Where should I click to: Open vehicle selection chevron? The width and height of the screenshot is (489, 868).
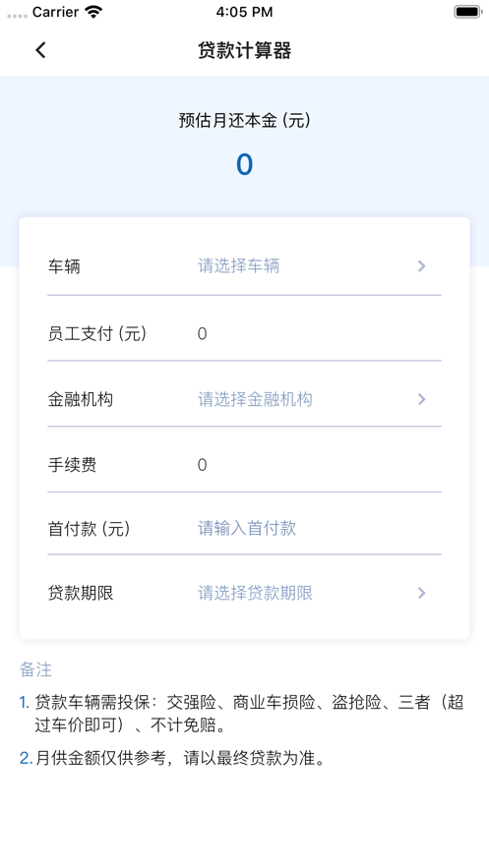coord(422,266)
